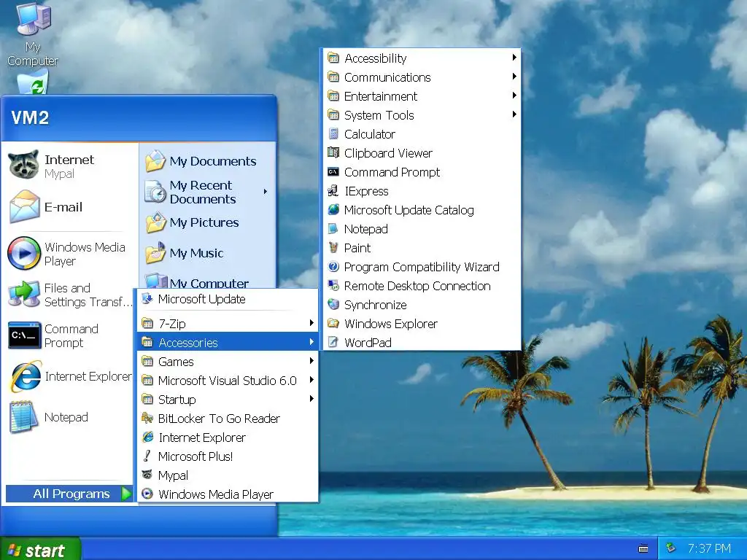Screen dimensions: 747x560
Task: Launch Internet Explorer in the All Programs list
Action: (x=228, y=437)
